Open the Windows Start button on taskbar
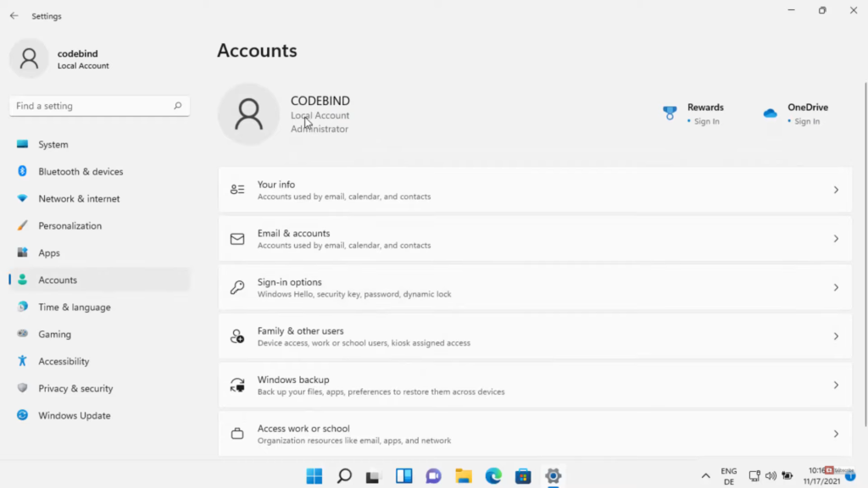 coord(314,476)
